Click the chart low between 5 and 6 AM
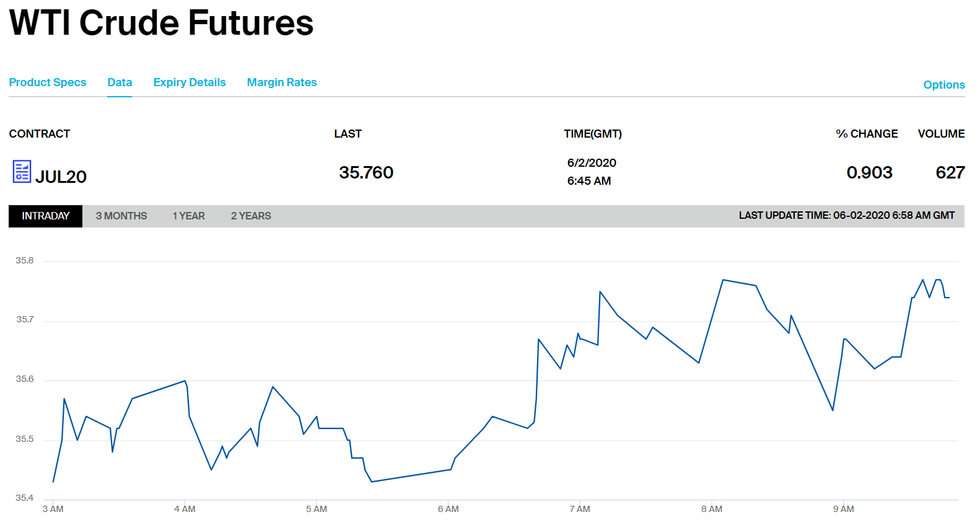This screenshot has width=980, height=525. point(372,482)
